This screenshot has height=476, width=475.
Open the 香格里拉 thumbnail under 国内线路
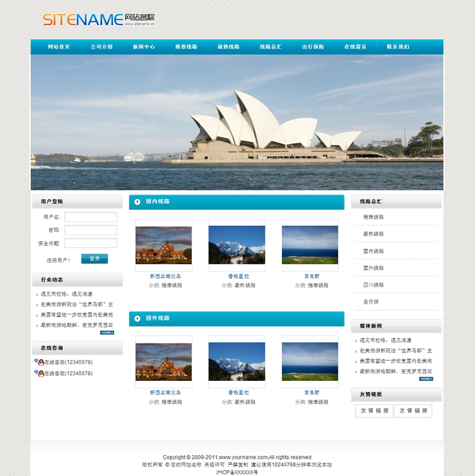point(237,244)
